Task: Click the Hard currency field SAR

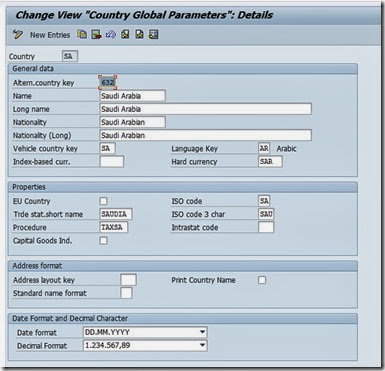Action: [270, 162]
